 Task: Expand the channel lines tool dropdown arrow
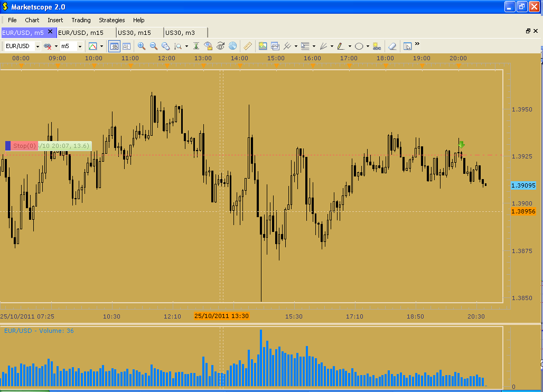point(296,46)
